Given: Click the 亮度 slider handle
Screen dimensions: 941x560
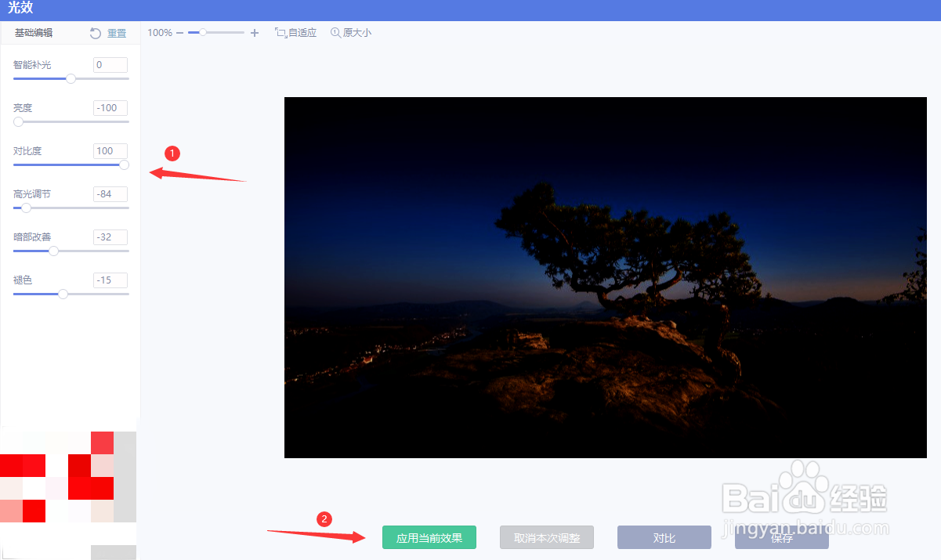Looking at the screenshot, I should click(18, 121).
